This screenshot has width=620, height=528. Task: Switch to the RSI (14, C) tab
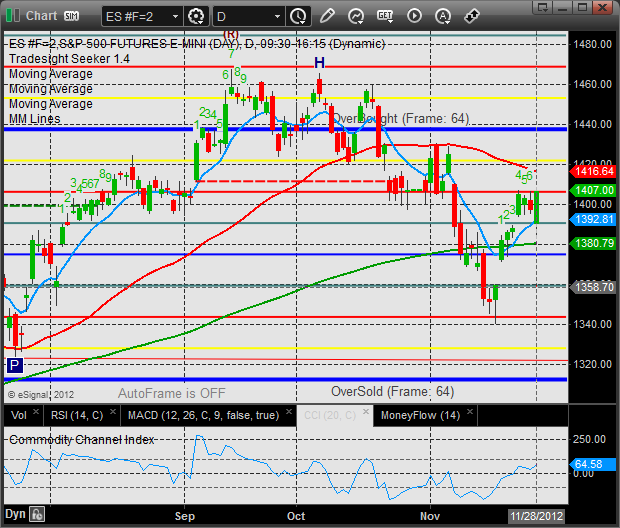77,415
